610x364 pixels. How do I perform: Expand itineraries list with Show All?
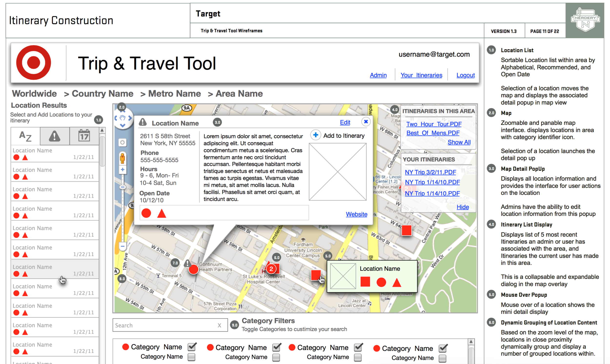[x=459, y=142]
